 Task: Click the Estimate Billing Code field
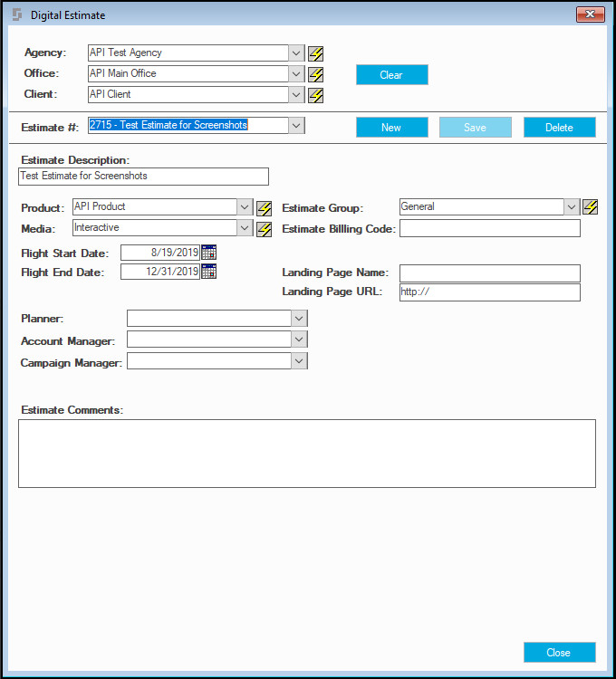click(490, 228)
